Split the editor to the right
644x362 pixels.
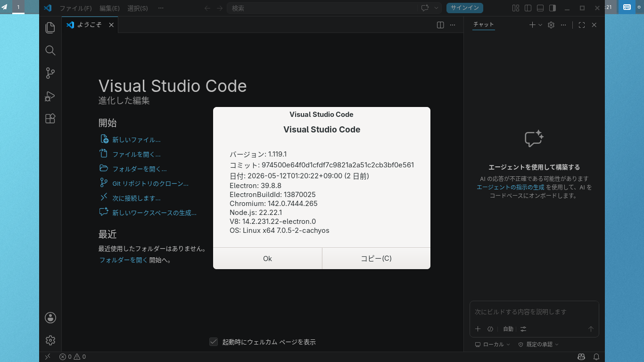tap(440, 25)
